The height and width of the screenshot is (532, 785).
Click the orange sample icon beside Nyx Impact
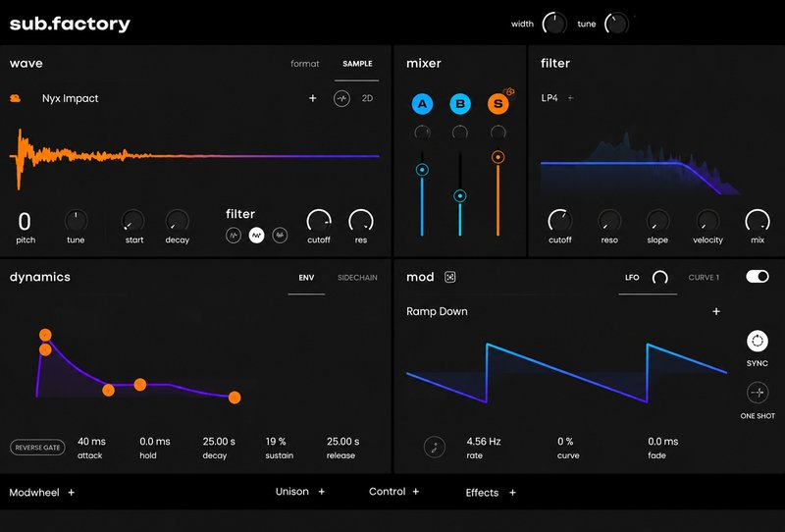16,98
